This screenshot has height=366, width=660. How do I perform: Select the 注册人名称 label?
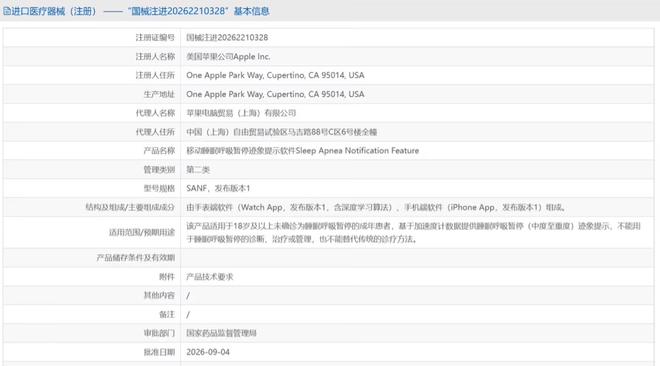tap(155, 56)
